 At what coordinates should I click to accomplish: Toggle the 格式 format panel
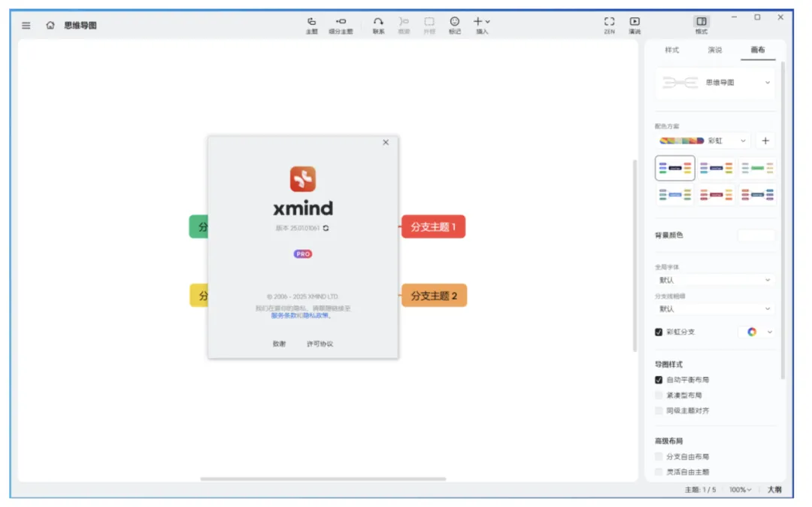[x=701, y=26]
